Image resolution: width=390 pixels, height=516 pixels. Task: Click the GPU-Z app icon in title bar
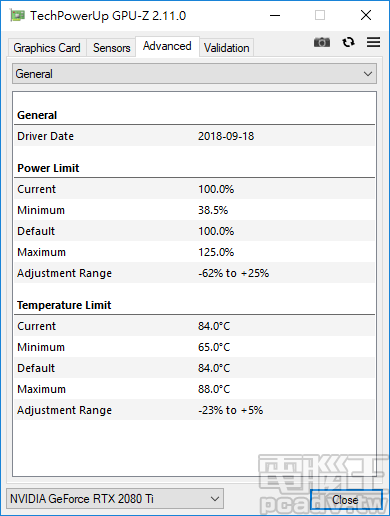[x=17, y=16]
